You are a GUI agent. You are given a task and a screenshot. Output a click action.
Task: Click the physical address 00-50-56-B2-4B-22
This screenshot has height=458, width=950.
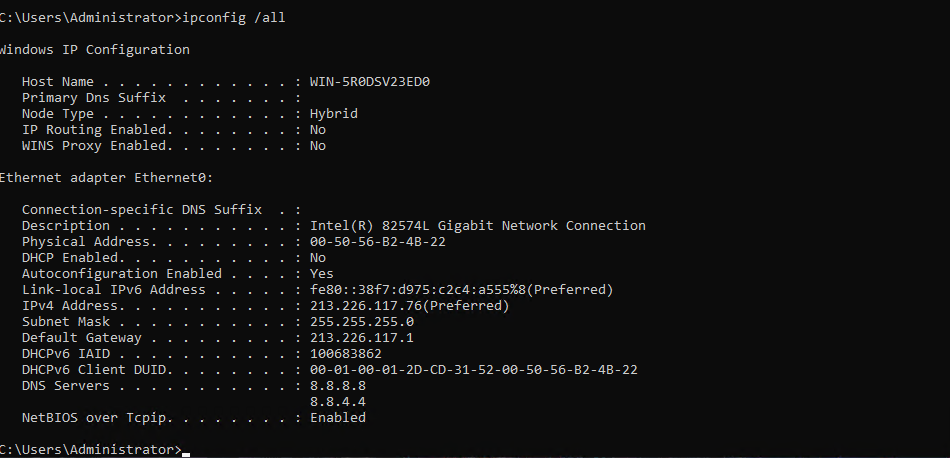click(378, 242)
